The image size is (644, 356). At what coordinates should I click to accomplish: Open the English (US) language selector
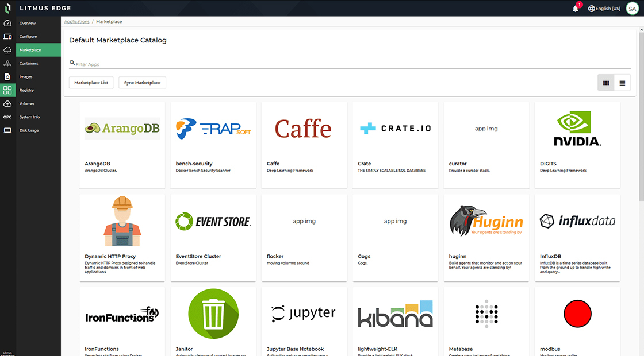coord(604,9)
